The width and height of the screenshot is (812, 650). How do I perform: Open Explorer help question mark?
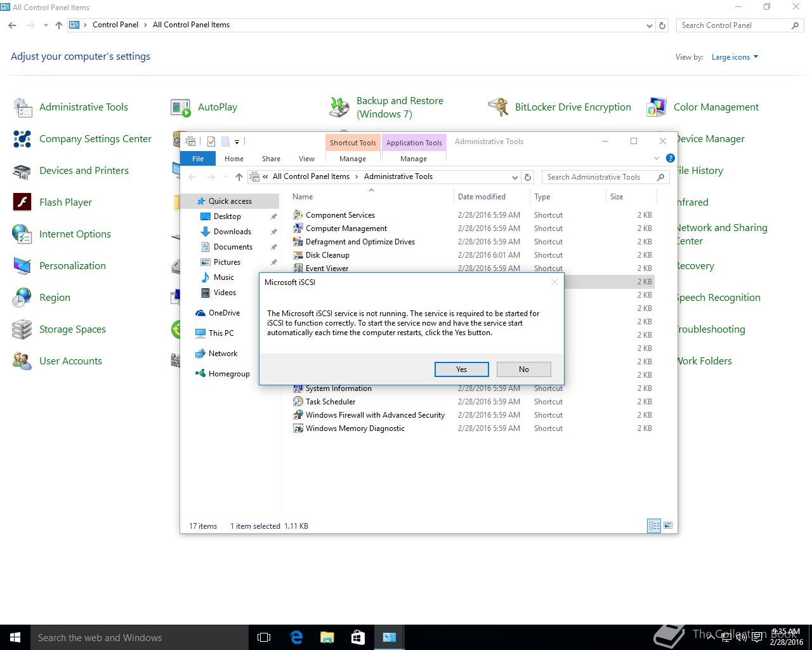tap(671, 158)
